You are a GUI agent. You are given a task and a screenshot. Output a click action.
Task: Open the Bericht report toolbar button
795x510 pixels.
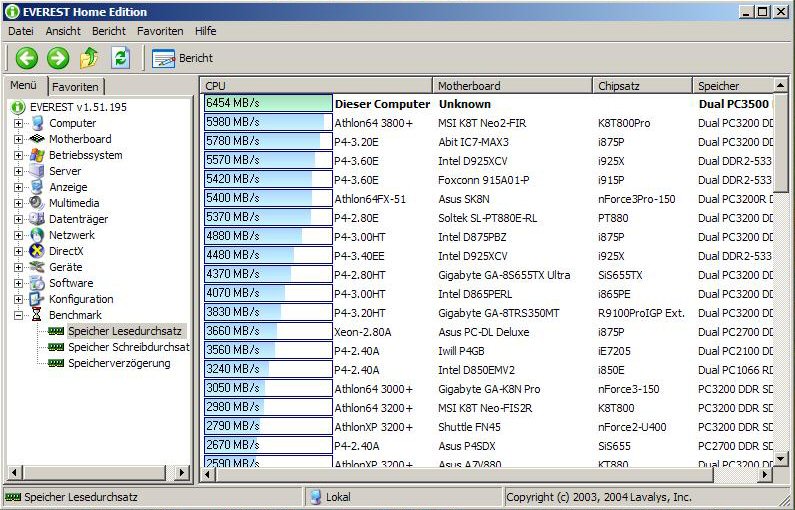click(x=183, y=58)
